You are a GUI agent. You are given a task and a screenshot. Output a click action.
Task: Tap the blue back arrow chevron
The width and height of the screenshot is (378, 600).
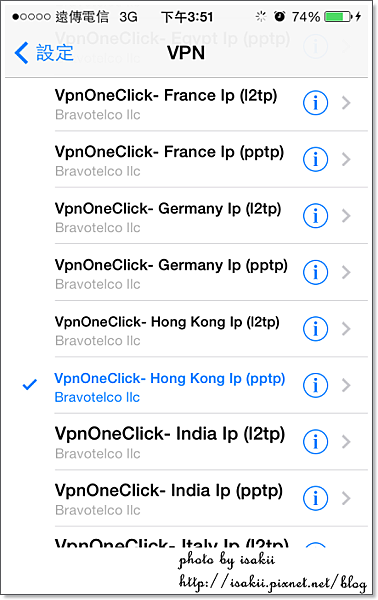point(21,52)
